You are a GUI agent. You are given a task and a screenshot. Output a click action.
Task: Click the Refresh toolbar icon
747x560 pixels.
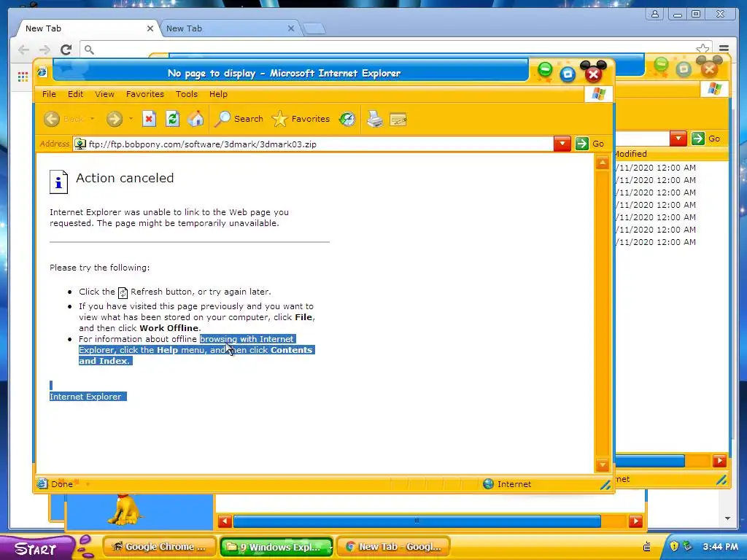(x=172, y=119)
